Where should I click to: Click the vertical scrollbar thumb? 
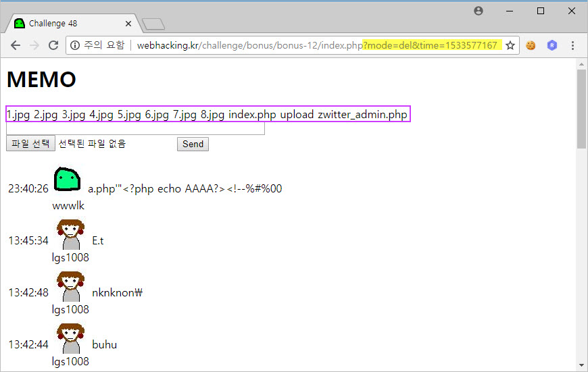[x=581, y=108]
